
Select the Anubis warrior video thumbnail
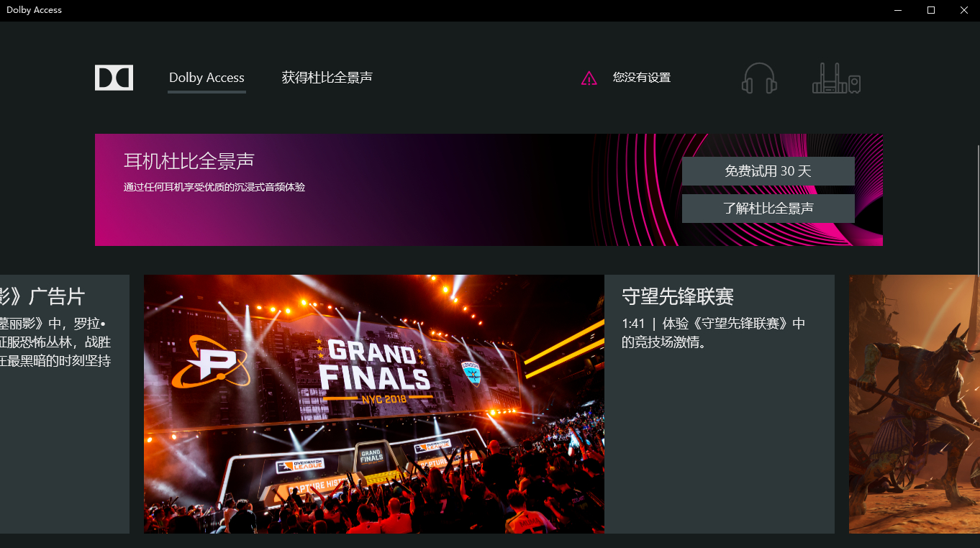pos(915,404)
